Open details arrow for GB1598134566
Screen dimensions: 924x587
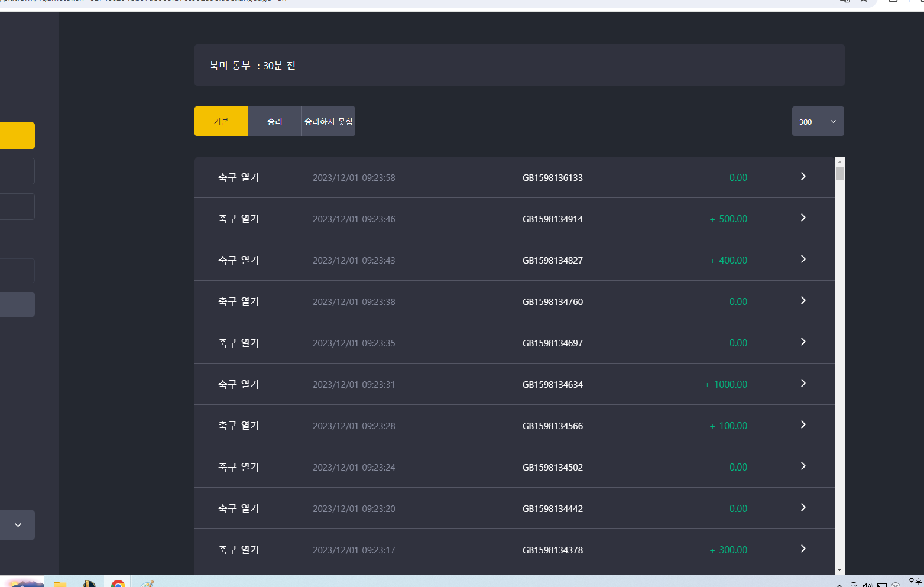(803, 424)
